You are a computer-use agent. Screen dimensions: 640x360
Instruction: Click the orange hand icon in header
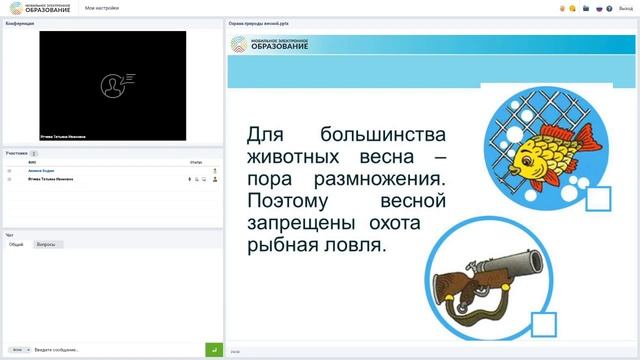pyautogui.click(x=562, y=9)
